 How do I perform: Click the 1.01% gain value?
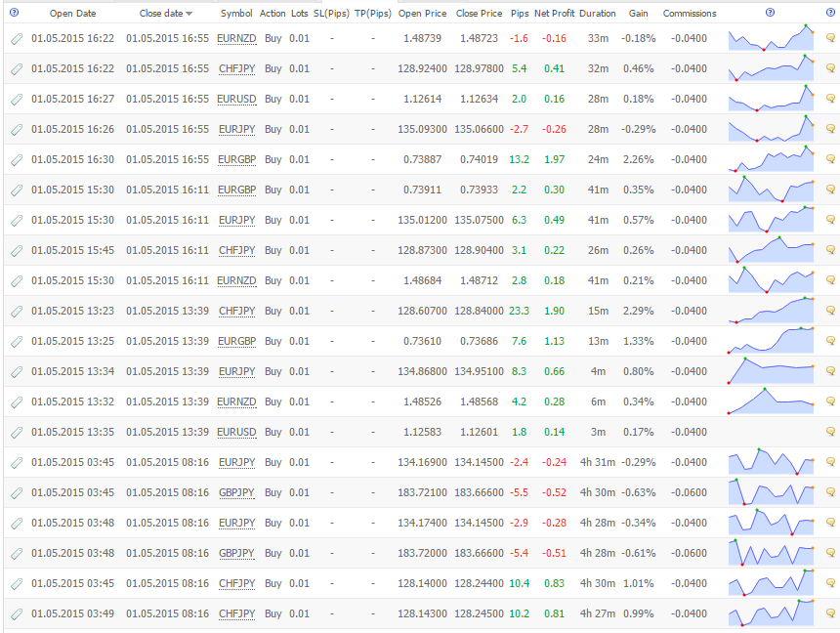638,583
